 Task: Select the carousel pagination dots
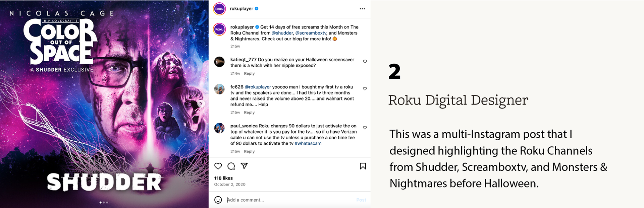click(104, 202)
